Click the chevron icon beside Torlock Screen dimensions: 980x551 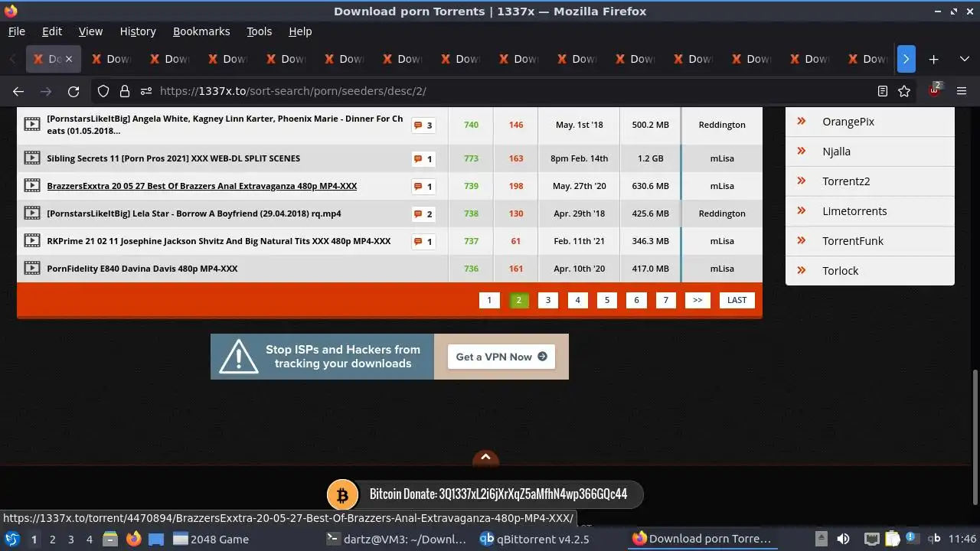(802, 270)
